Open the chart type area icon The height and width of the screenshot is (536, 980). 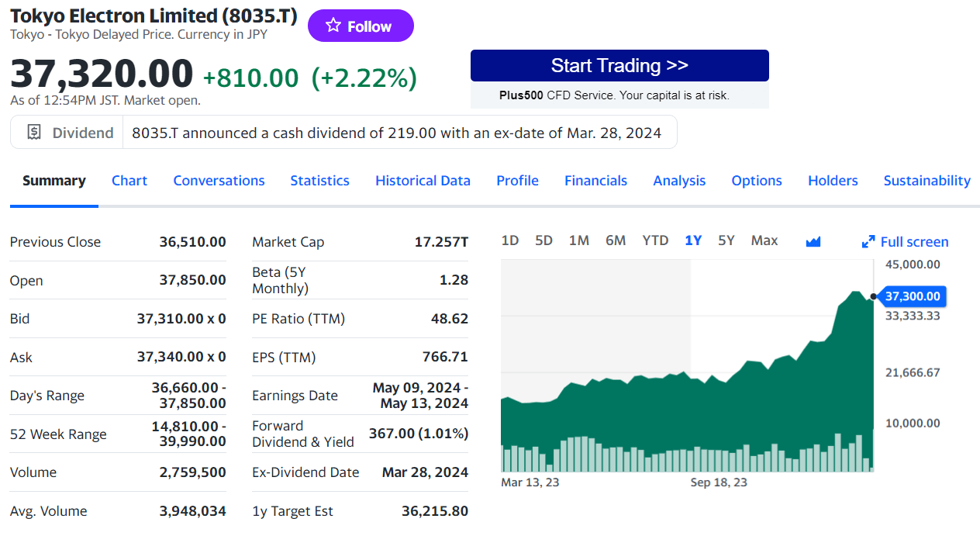click(813, 241)
